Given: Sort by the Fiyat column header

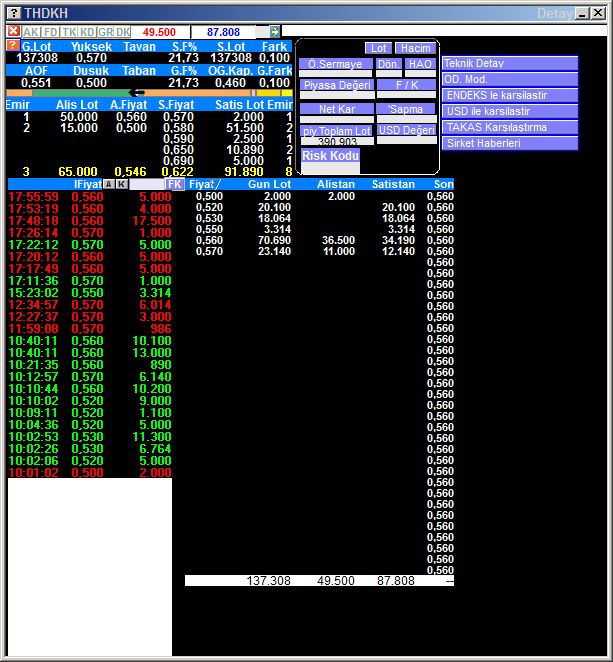Looking at the screenshot, I should (204, 184).
